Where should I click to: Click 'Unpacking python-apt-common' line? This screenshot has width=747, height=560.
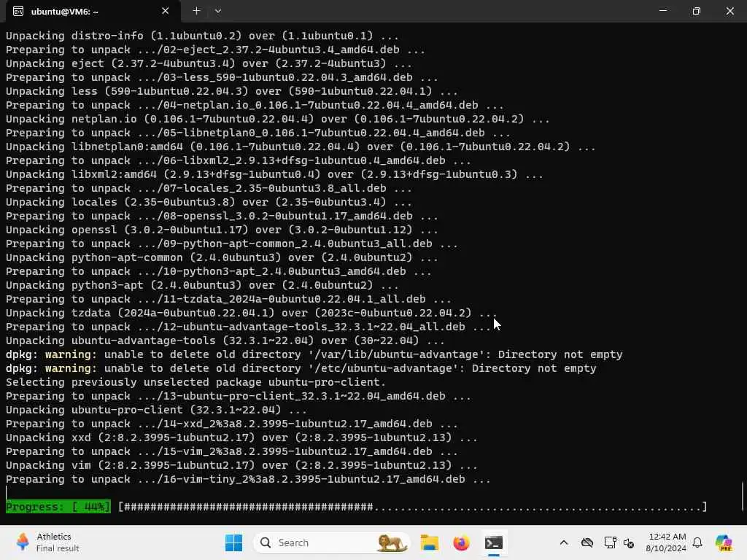point(222,257)
